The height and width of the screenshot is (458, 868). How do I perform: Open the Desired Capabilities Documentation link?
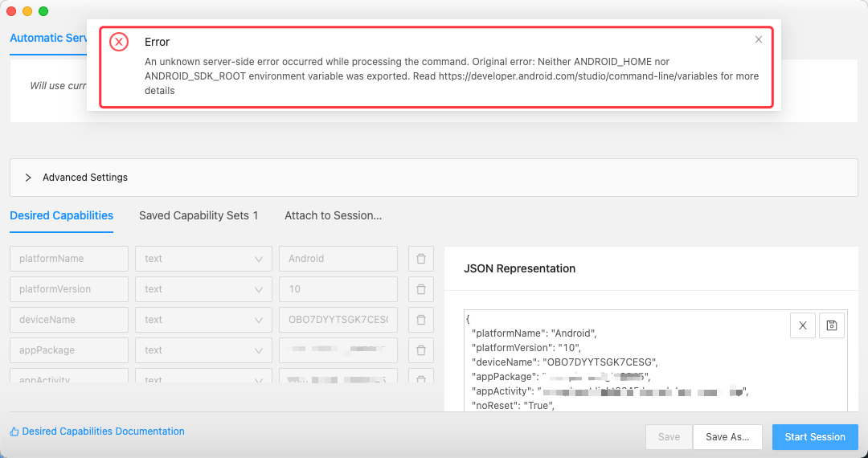[x=103, y=431]
